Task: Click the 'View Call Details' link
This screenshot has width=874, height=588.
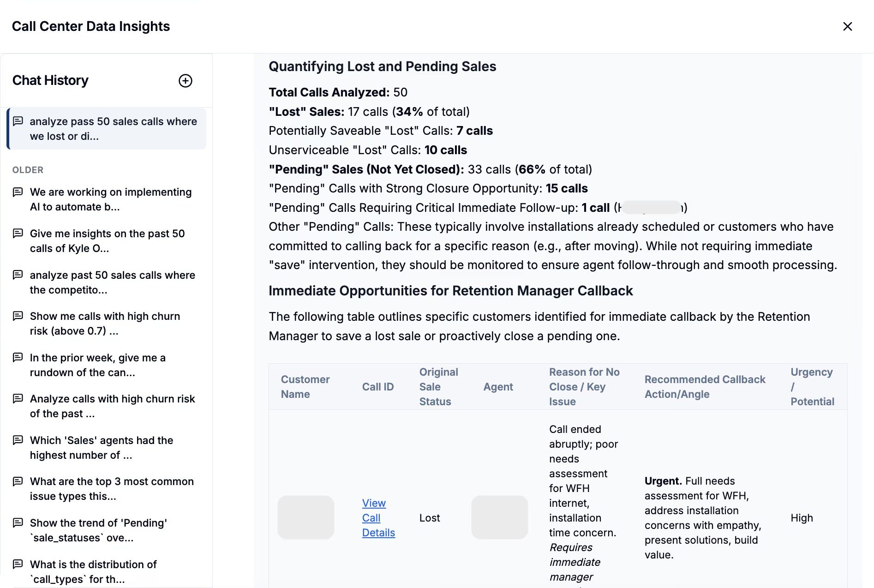Action: [x=378, y=518]
